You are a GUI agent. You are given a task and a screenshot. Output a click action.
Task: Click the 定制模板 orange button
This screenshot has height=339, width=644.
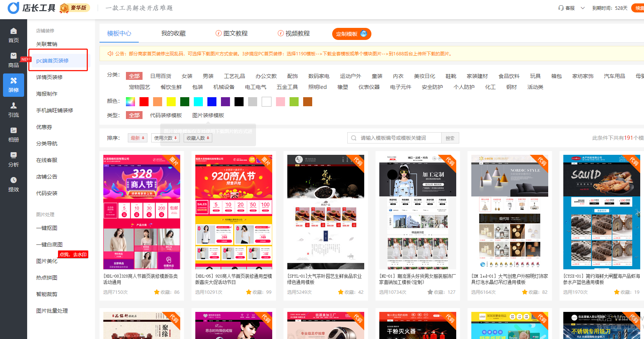[x=351, y=34]
